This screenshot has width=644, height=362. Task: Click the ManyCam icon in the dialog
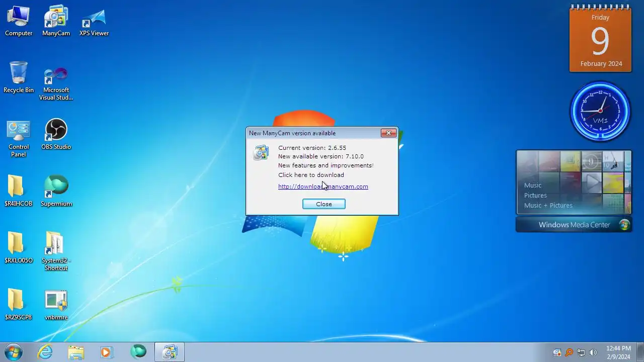pos(261,152)
